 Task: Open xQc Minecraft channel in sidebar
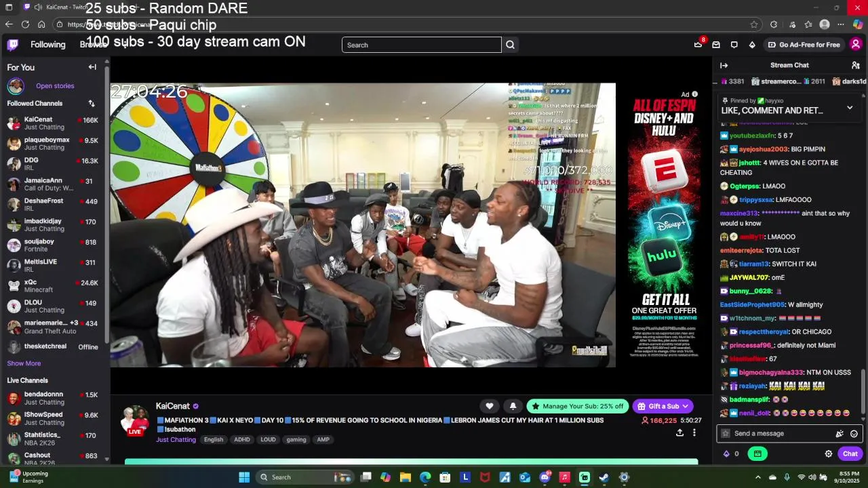point(54,286)
